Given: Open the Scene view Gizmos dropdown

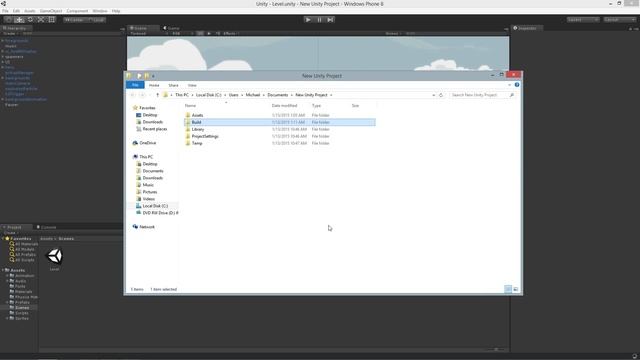Looking at the screenshot, I should (392, 33).
